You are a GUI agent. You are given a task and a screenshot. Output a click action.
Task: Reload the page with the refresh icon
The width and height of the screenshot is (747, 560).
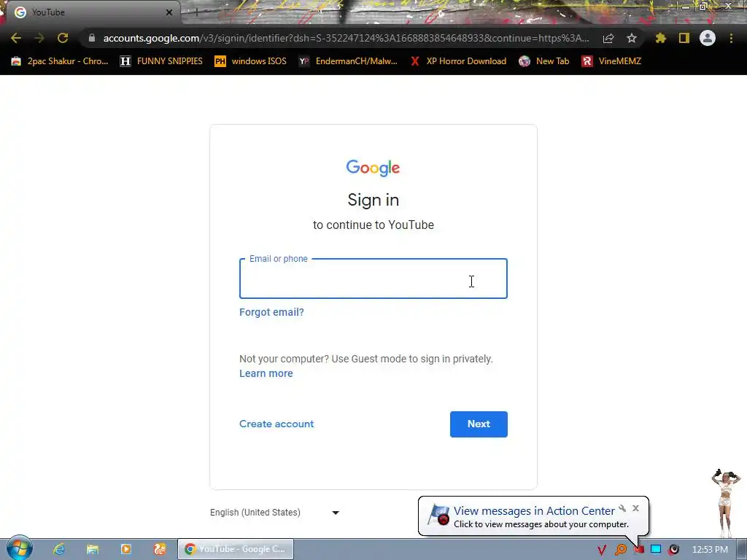63,38
